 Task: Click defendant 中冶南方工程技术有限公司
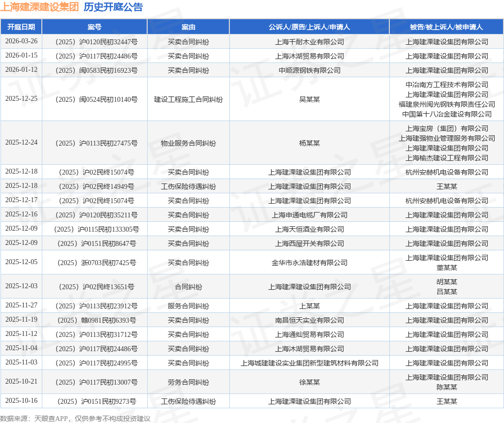(446, 85)
